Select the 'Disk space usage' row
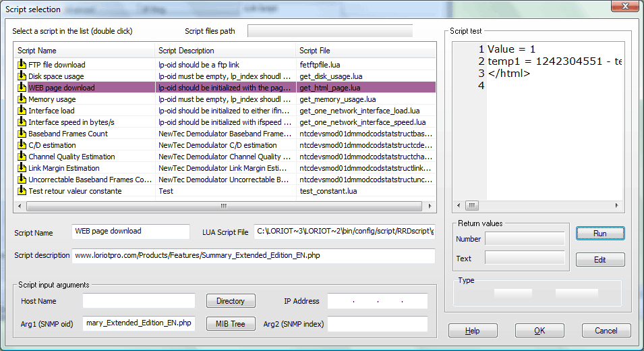Screen dimensions: 644x351 click(225, 76)
